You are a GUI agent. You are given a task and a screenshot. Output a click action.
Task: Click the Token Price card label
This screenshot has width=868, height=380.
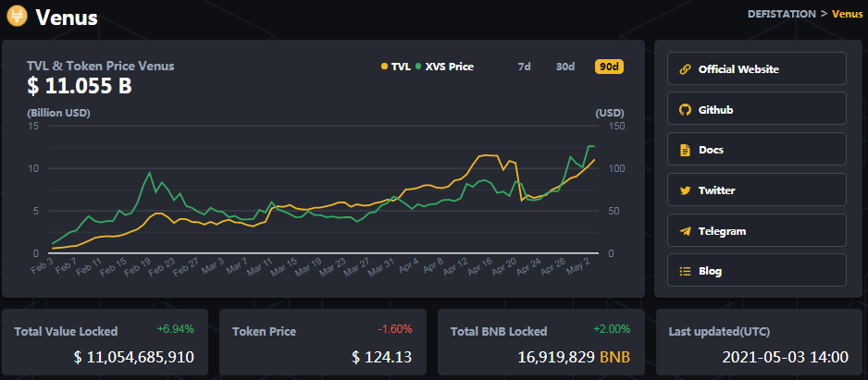click(x=264, y=331)
